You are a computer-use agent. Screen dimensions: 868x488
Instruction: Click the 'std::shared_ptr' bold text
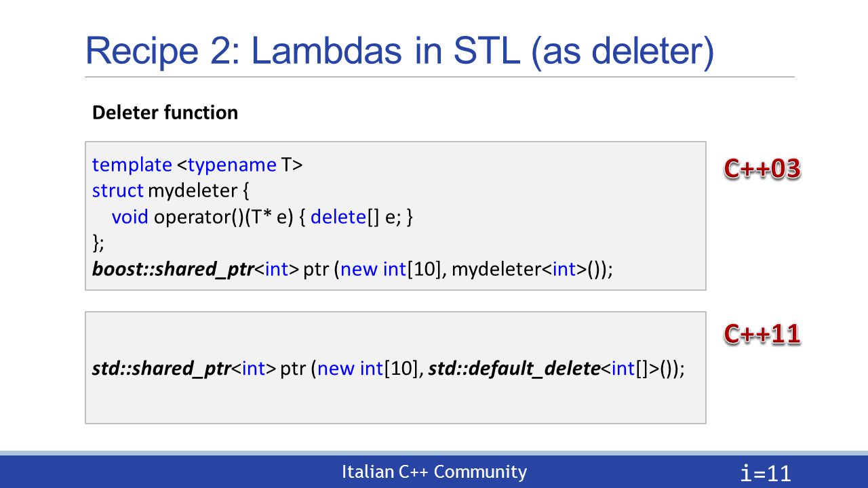(161, 369)
